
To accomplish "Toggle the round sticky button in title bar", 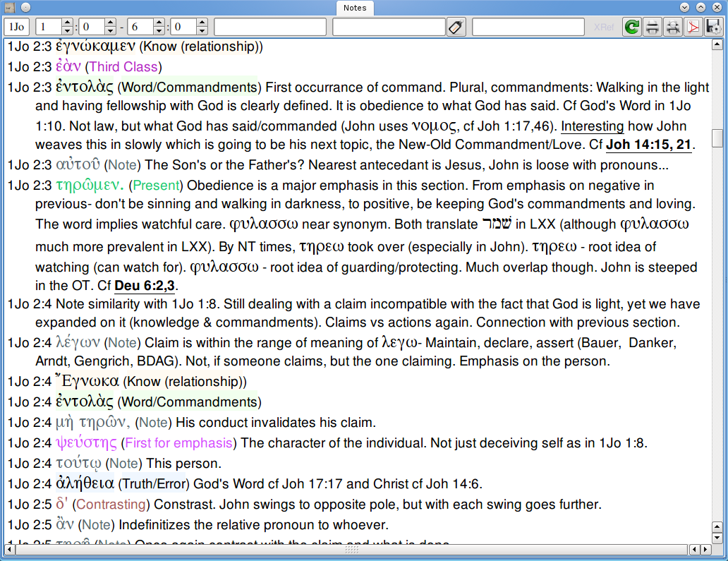I will tap(26, 8).
